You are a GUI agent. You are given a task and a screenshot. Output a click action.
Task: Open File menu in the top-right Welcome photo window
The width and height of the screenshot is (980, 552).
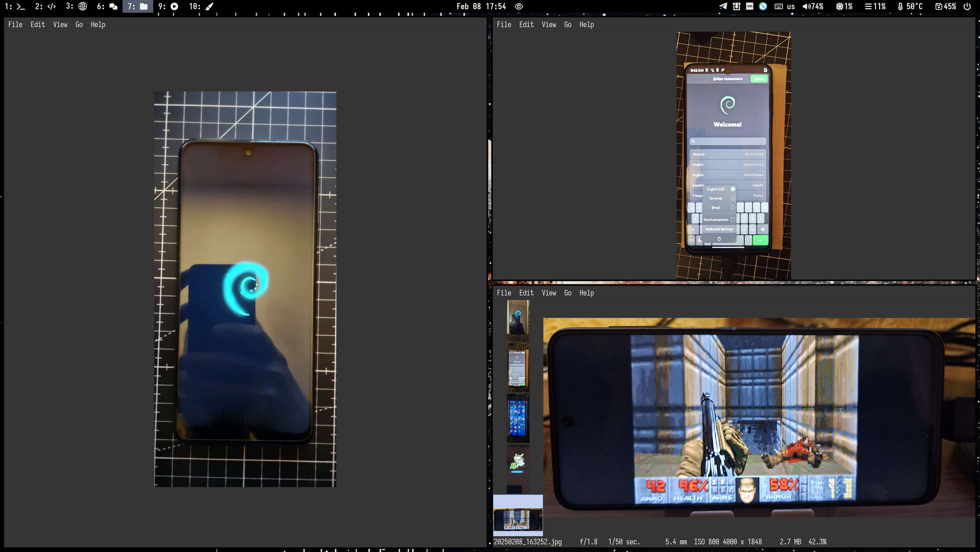(504, 24)
